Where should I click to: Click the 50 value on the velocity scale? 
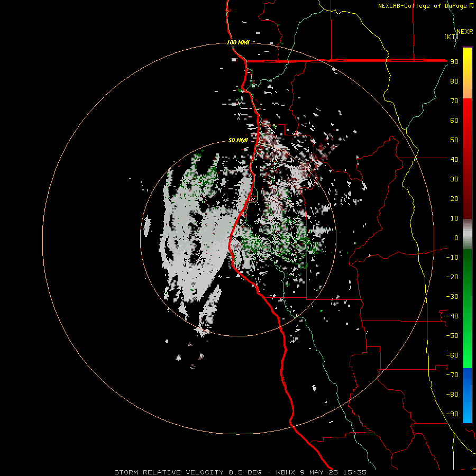[x=454, y=140]
